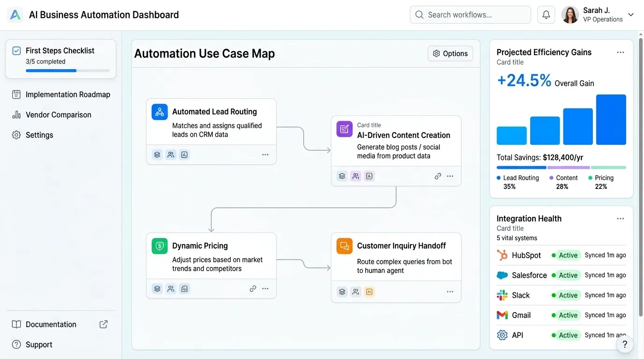644x359 pixels.
Task: Open Settings in the sidebar
Action: tap(33, 135)
